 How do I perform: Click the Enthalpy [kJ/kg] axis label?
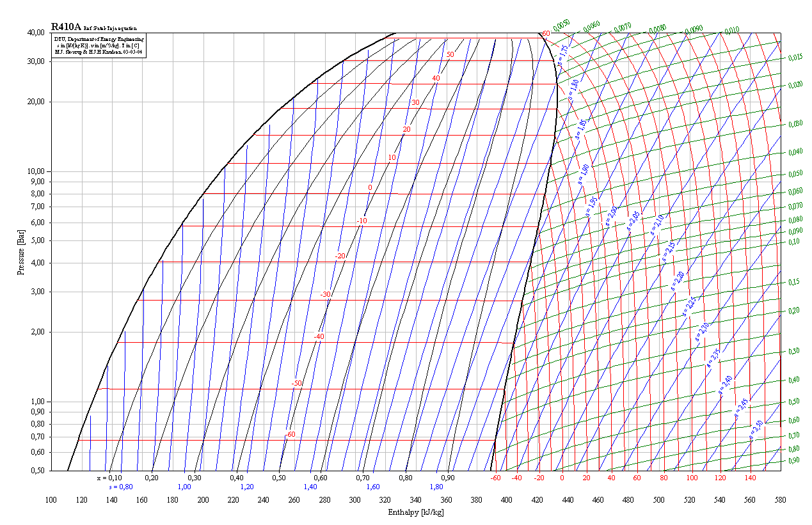click(x=415, y=512)
